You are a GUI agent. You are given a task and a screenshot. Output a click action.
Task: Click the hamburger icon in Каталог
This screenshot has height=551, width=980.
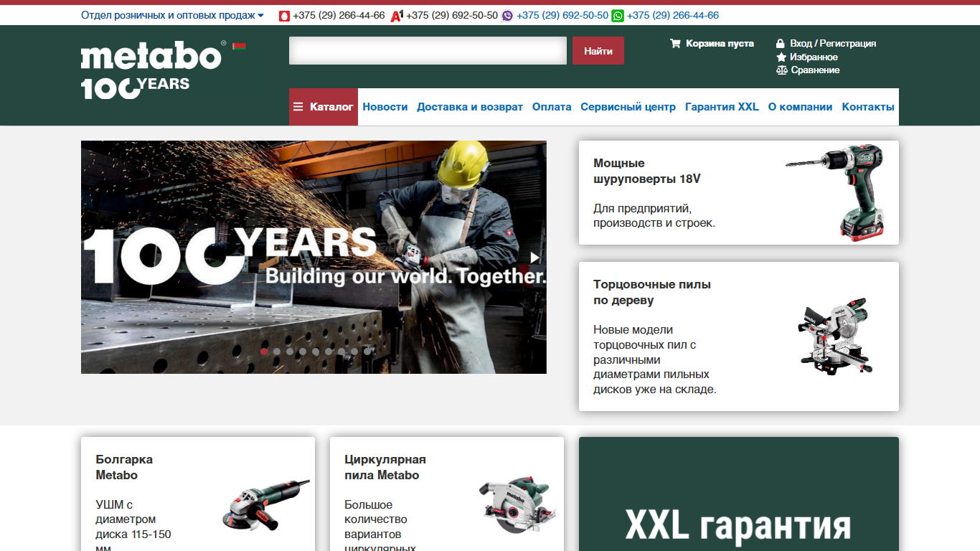(x=298, y=107)
